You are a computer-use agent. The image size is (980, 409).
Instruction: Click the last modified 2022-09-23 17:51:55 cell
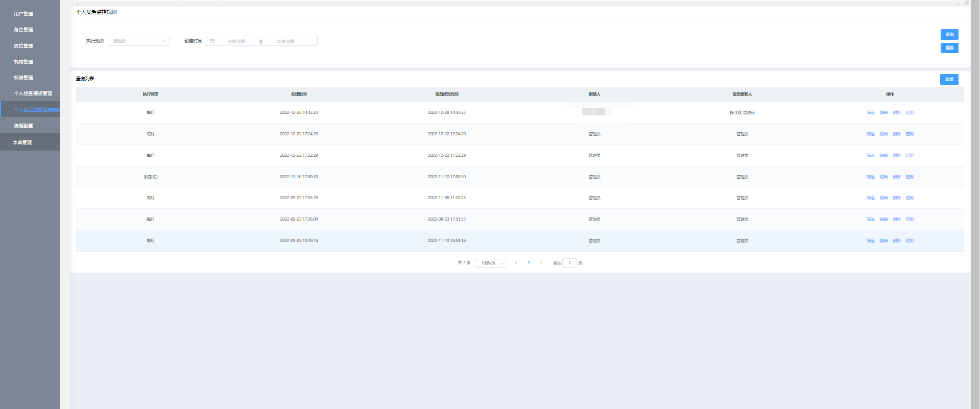447,220
